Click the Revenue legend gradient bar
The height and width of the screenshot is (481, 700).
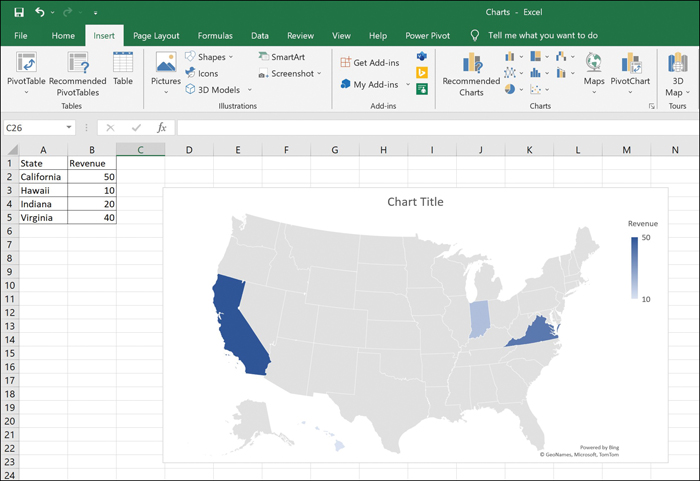(x=634, y=268)
